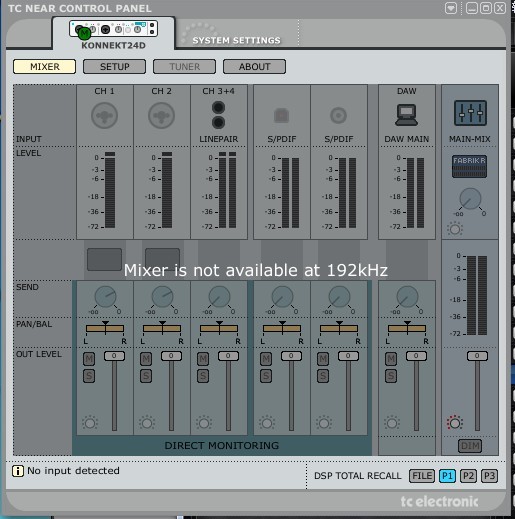
Task: Click the CH 1 send knob
Action: click(x=105, y=296)
